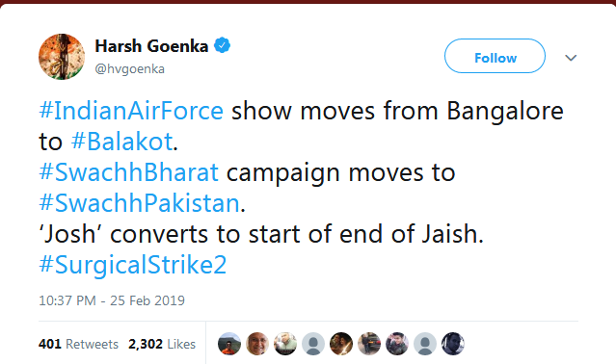Open the #Balakot hashtag
This screenshot has width=616, height=364.
pyautogui.click(x=121, y=142)
